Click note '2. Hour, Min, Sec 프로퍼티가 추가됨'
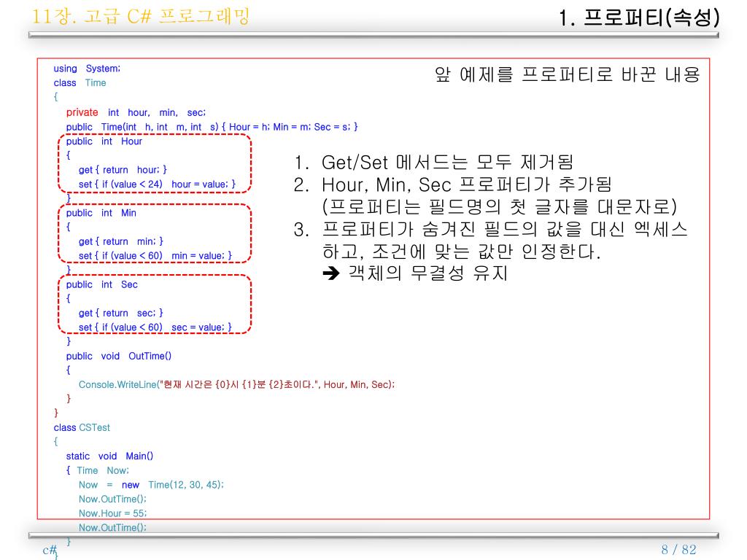 point(452,184)
